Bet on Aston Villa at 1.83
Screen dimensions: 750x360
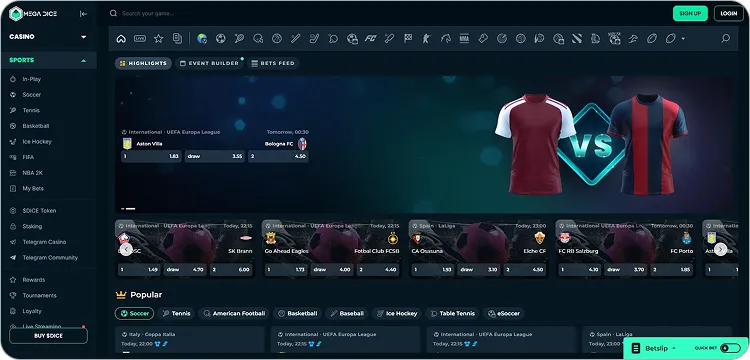[151, 156]
